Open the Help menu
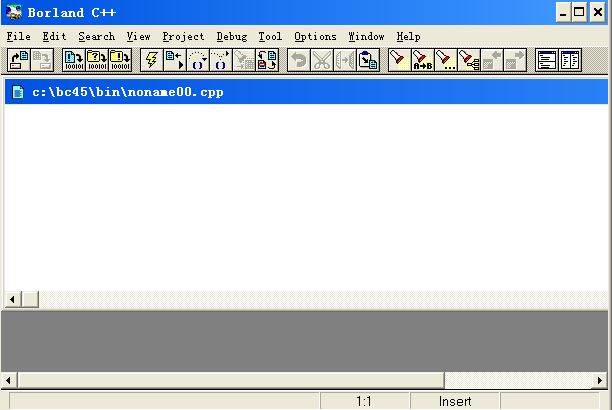612x410 pixels. tap(408, 37)
